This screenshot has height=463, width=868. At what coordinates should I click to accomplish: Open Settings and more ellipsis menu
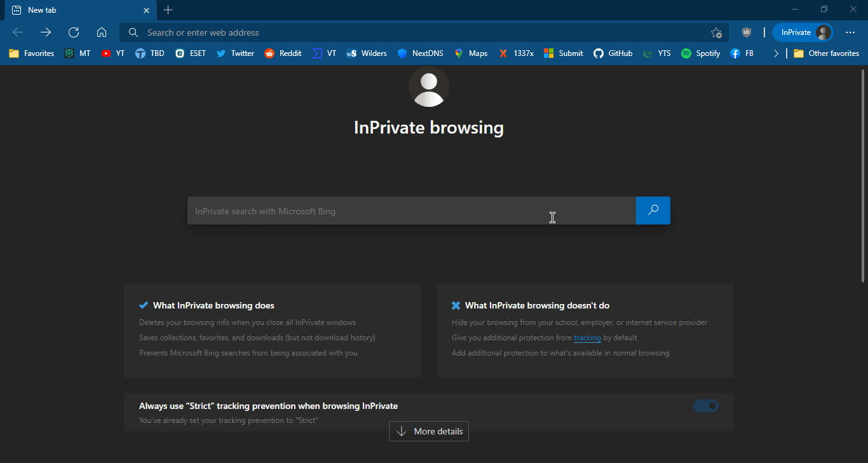850,32
